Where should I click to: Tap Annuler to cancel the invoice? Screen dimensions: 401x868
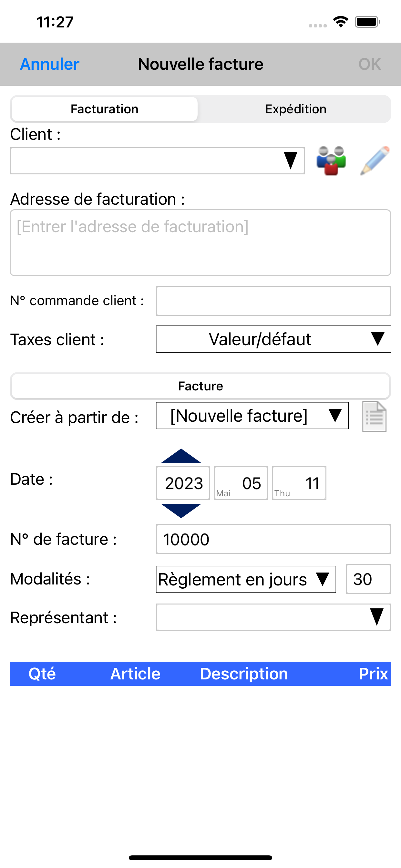pyautogui.click(x=50, y=64)
